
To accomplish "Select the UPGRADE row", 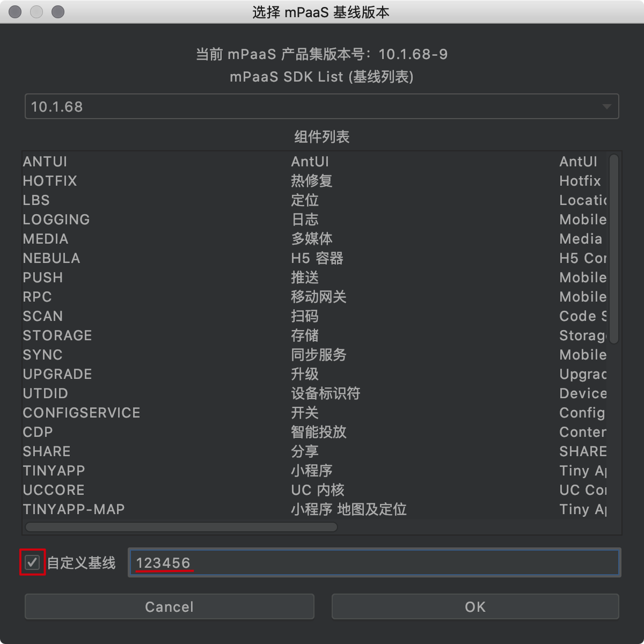I will 314,374.
